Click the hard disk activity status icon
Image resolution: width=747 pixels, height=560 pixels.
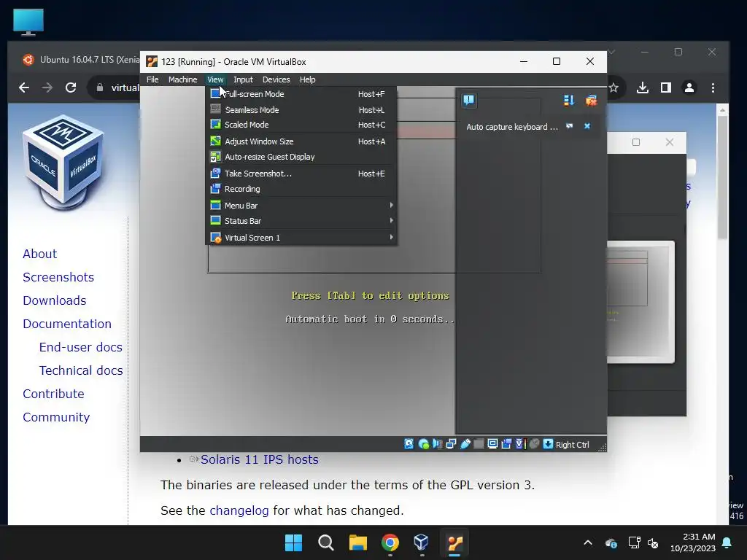[x=409, y=444]
